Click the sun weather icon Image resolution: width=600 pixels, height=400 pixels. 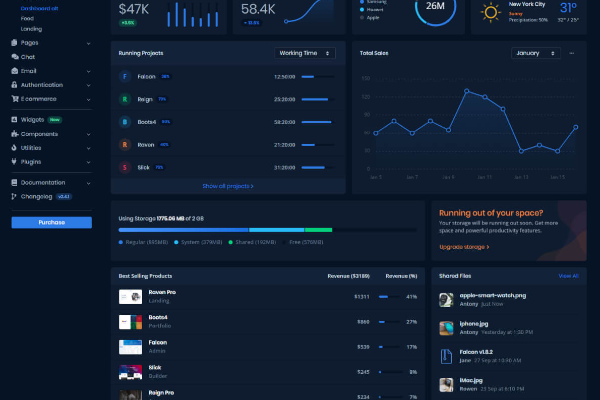491,12
